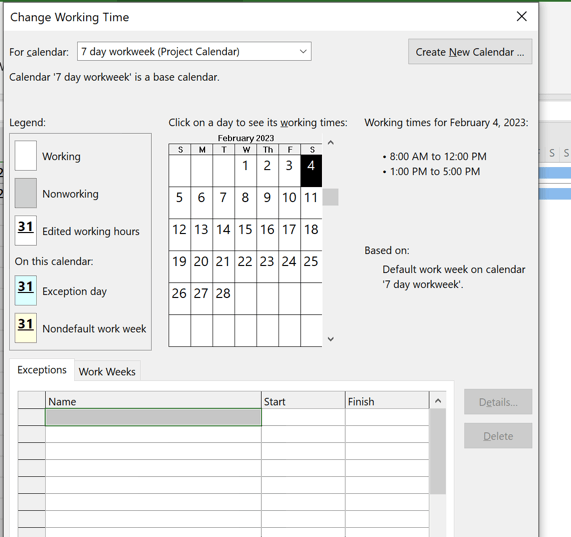The height and width of the screenshot is (537, 571).
Task: Select February 5 on the calendar
Action: point(180,202)
